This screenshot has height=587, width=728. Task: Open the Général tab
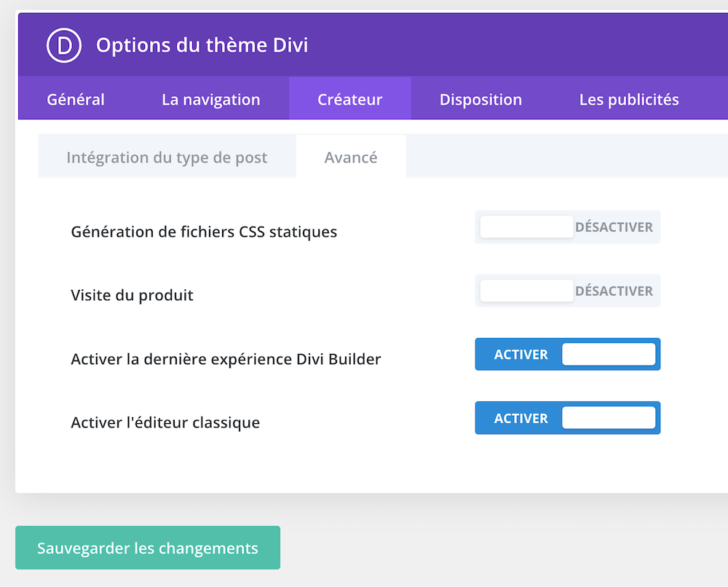pyautogui.click(x=76, y=100)
